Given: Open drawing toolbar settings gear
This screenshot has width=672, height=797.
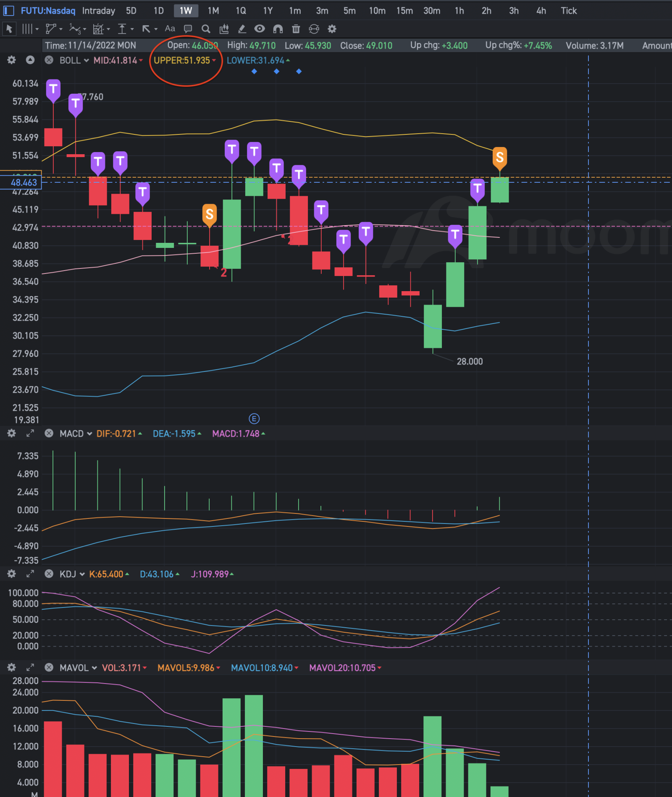Looking at the screenshot, I should [332, 29].
